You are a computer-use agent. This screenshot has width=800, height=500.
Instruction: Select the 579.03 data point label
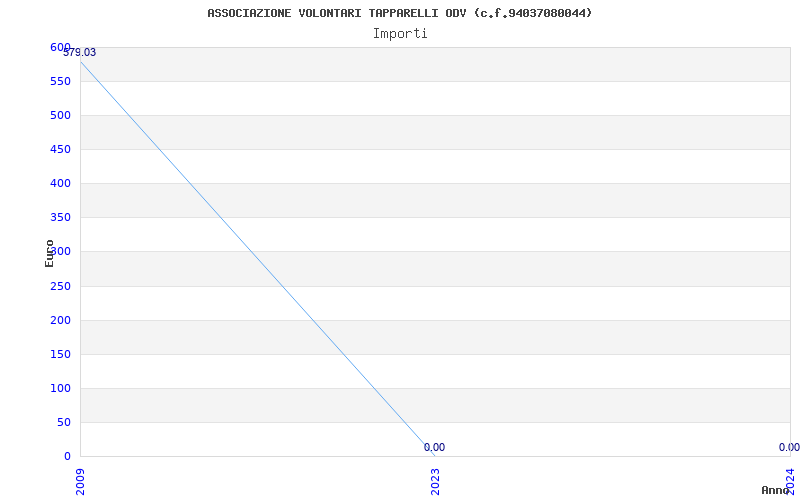[x=80, y=53]
